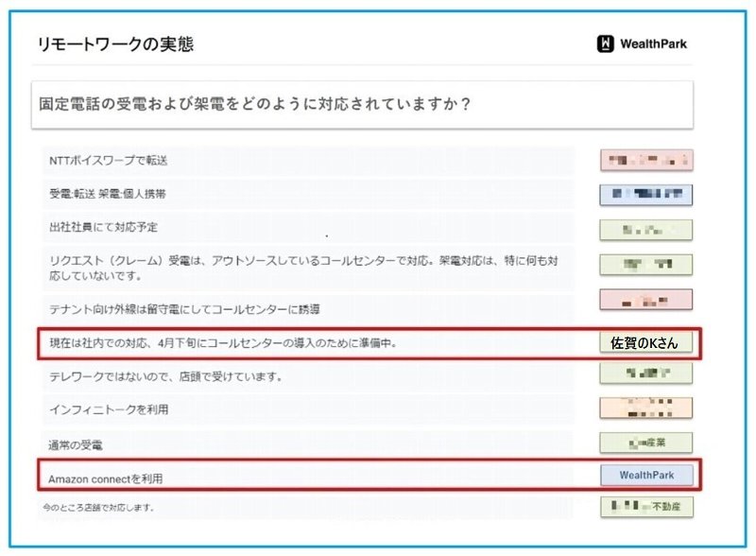This screenshot has height=556, width=756.
Task: Select the answer 受電:転送 架電:個人携帯
Action: [x=107, y=194]
